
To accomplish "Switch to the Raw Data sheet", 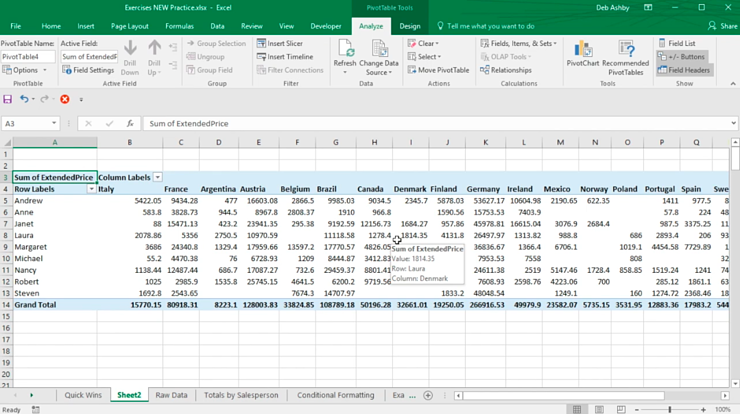I will 171,396.
